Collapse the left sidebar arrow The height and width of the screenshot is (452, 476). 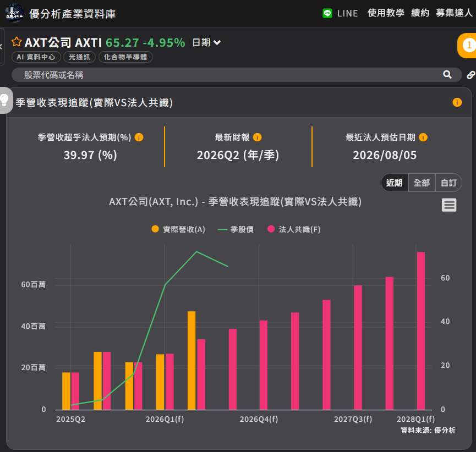tap(1, 46)
